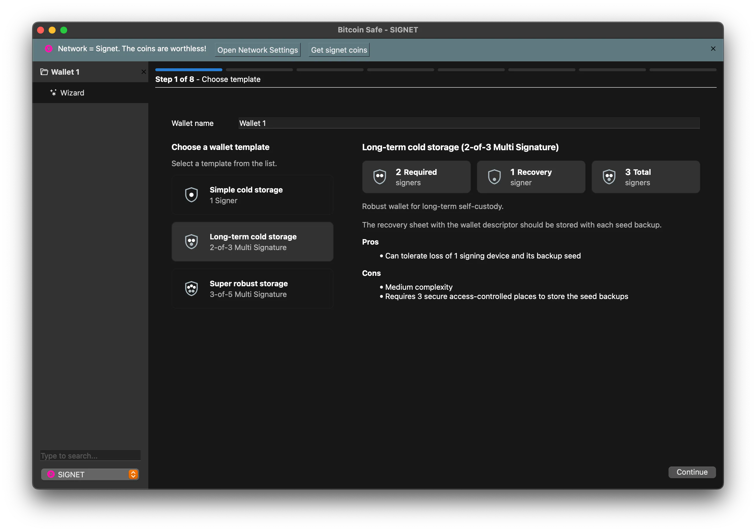Click the Network = Signet warning text
756x532 pixels.
point(132,49)
